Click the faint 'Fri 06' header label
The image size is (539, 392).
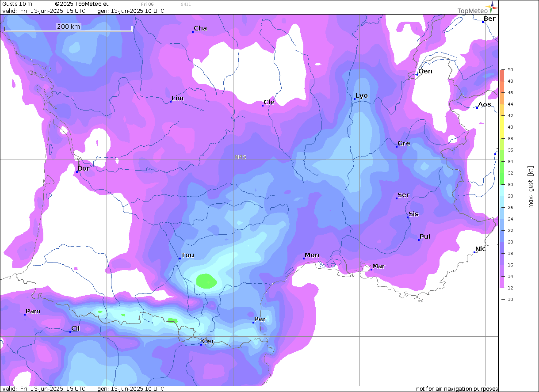pyautogui.click(x=147, y=4)
